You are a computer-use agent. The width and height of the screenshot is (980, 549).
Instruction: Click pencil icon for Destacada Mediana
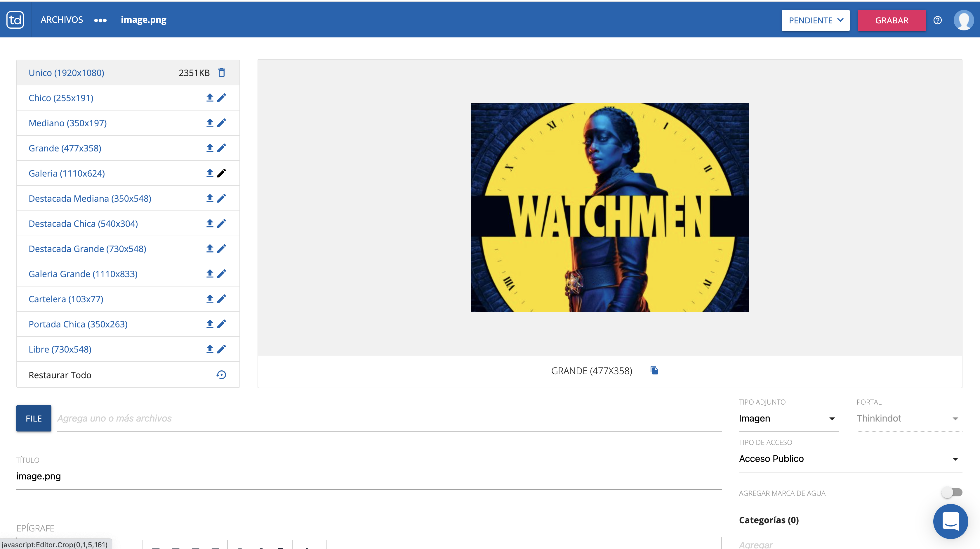click(x=221, y=198)
